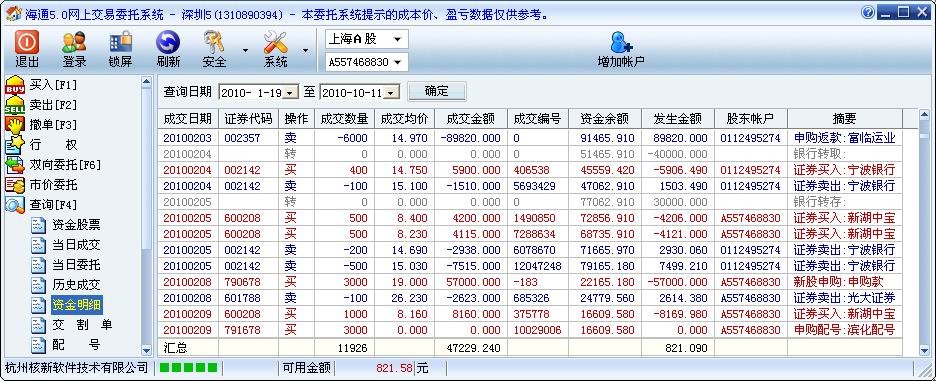Click cell 成交编号 5693429
This screenshot has width=936, height=381.
click(538, 186)
